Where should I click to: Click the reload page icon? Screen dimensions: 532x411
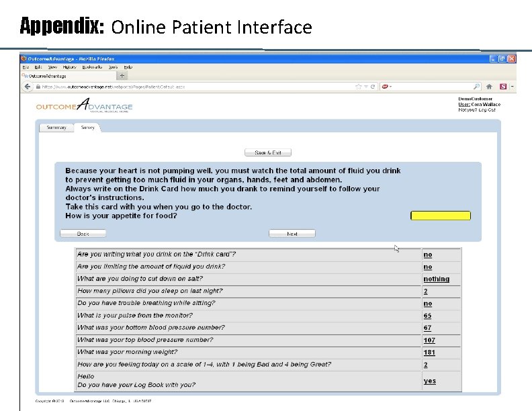tap(373, 87)
